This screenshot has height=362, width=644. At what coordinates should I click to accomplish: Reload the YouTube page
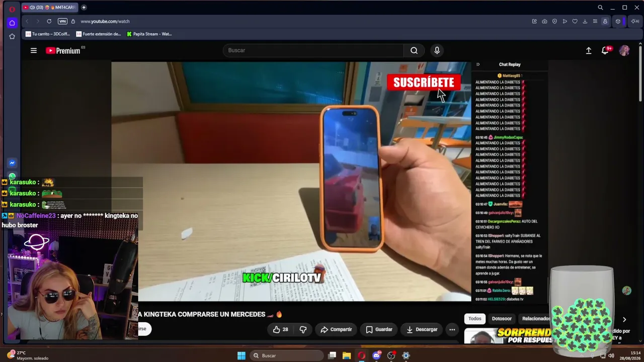tap(49, 21)
